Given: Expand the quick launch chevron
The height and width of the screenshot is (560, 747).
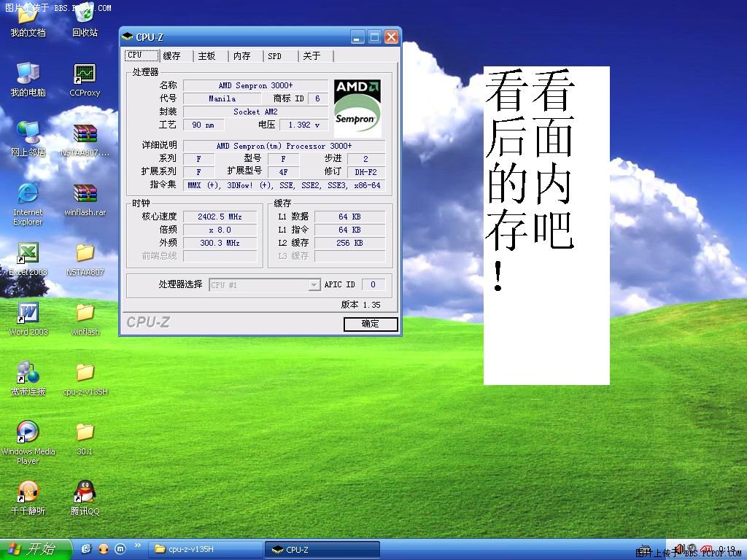Looking at the screenshot, I should (138, 545).
